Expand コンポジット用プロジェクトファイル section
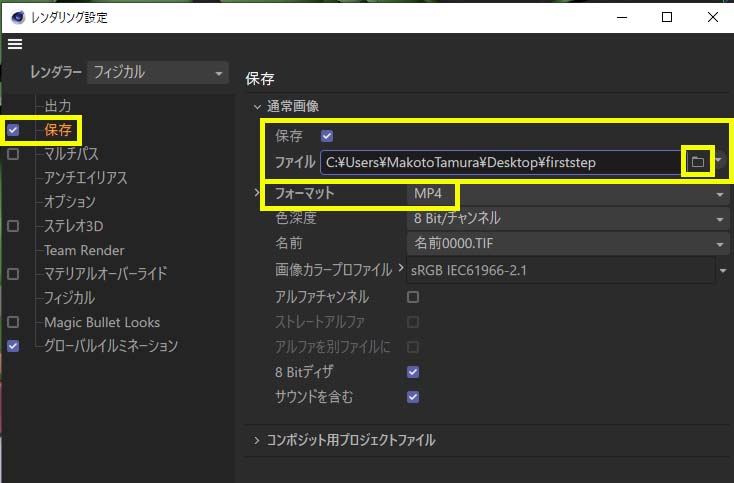The height and width of the screenshot is (483, 734). [257, 440]
